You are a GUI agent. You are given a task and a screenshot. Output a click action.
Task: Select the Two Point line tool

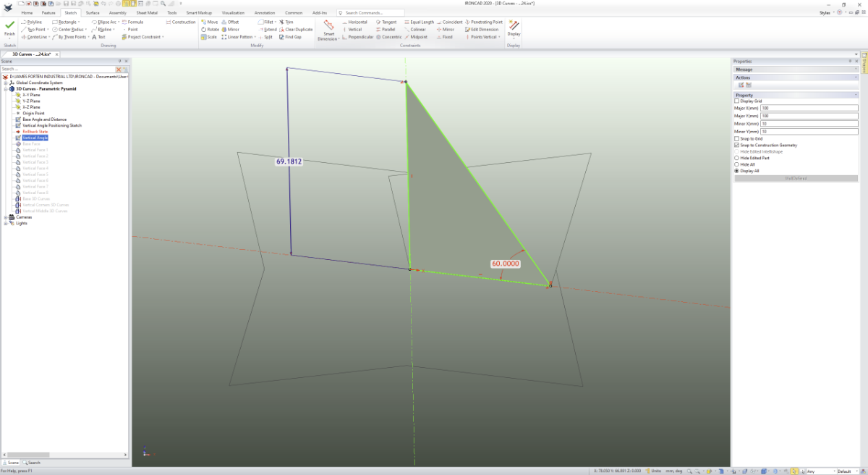34,29
